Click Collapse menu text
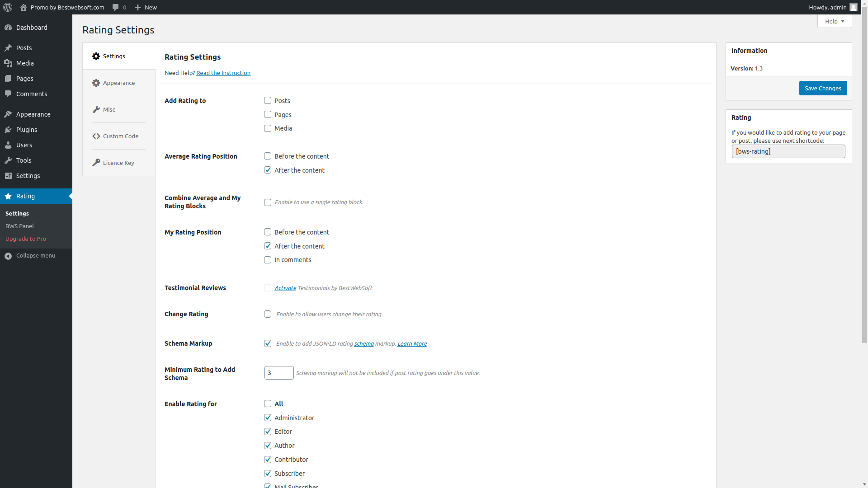Viewport: 868px width, 488px height. [x=36, y=256]
